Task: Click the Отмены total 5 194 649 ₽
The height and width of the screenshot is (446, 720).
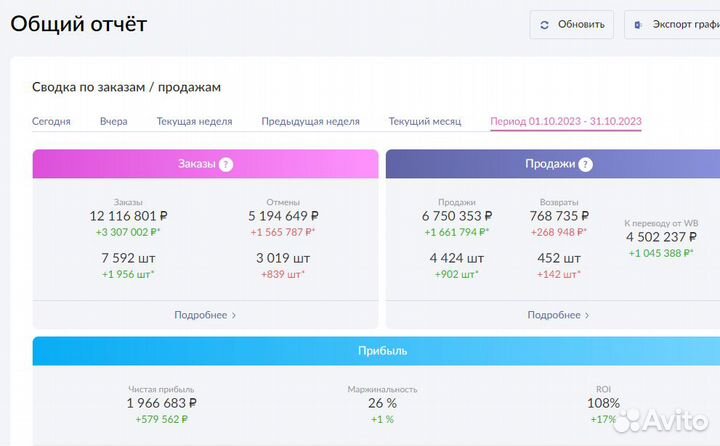Action: pos(283,215)
